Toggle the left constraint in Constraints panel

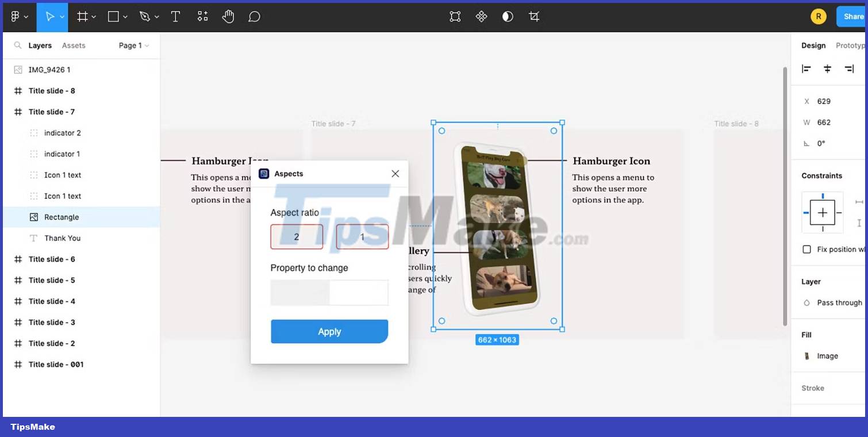click(x=807, y=212)
